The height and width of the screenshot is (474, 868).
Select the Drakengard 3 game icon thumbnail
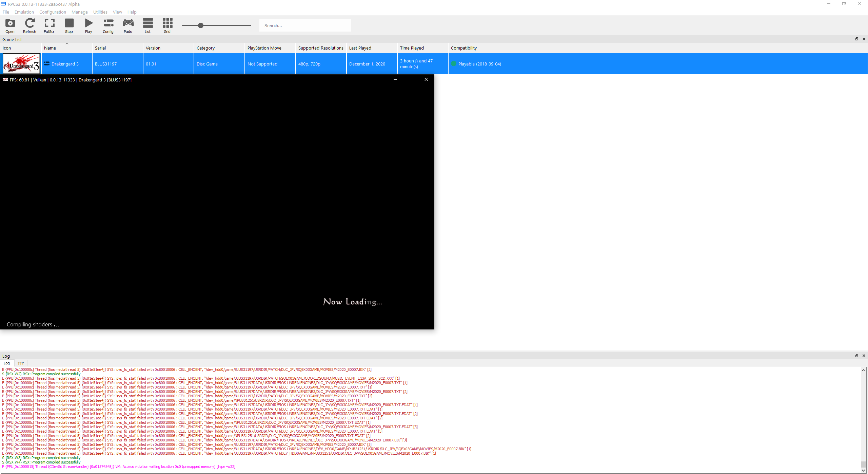click(x=21, y=64)
